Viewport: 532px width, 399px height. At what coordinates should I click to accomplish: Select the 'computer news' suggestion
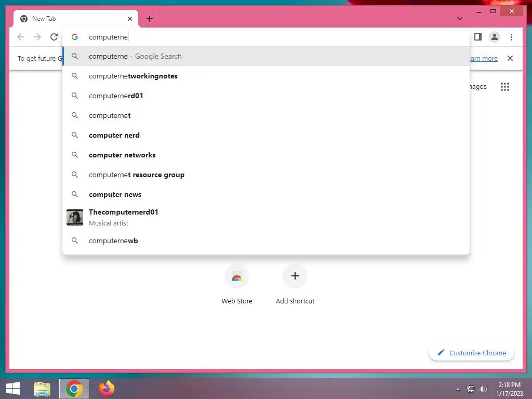[x=266, y=194]
